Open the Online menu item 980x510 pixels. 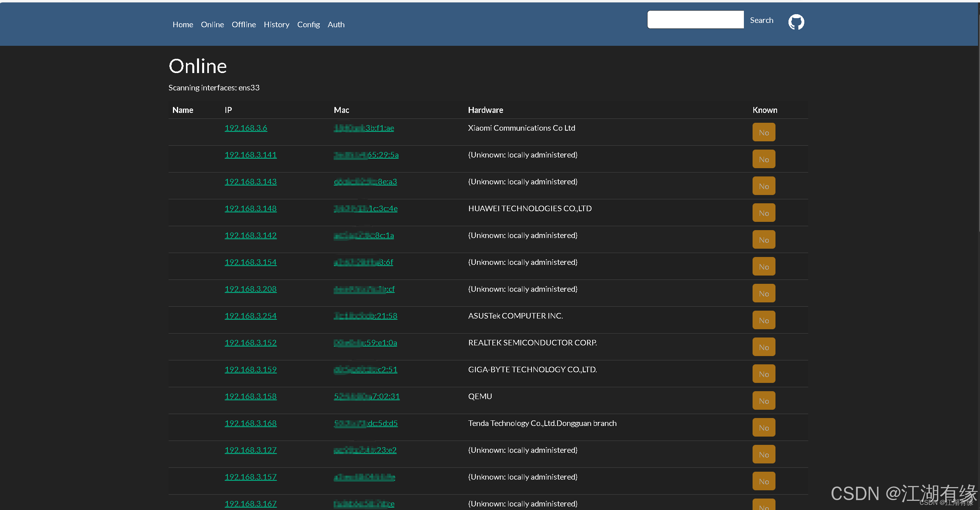tap(212, 24)
